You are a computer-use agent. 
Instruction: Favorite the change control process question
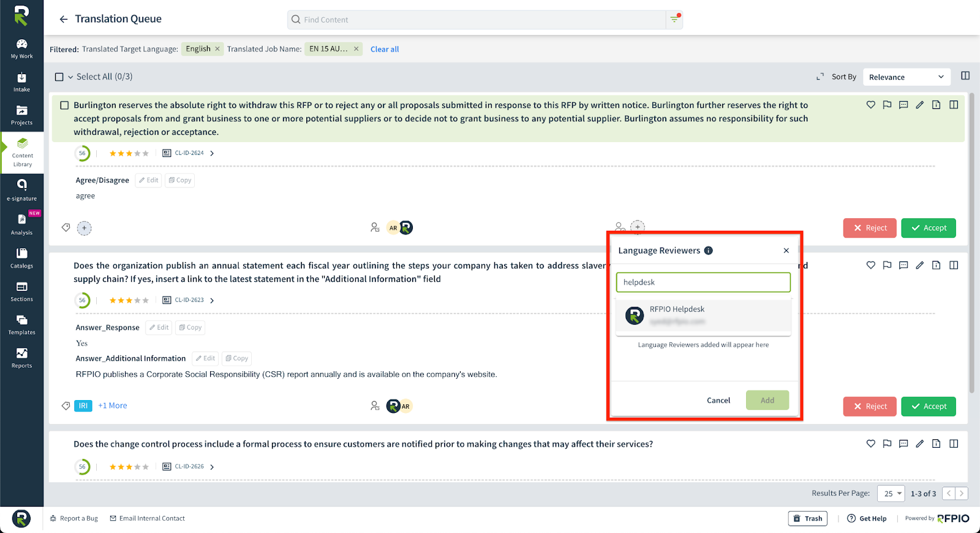click(x=870, y=444)
